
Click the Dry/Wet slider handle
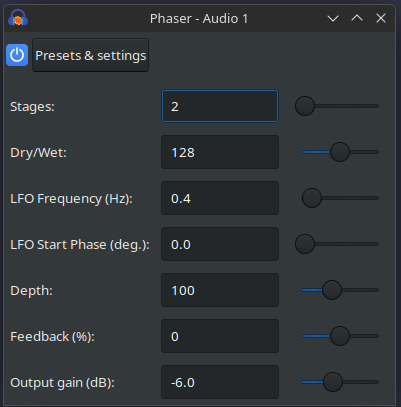pos(340,152)
